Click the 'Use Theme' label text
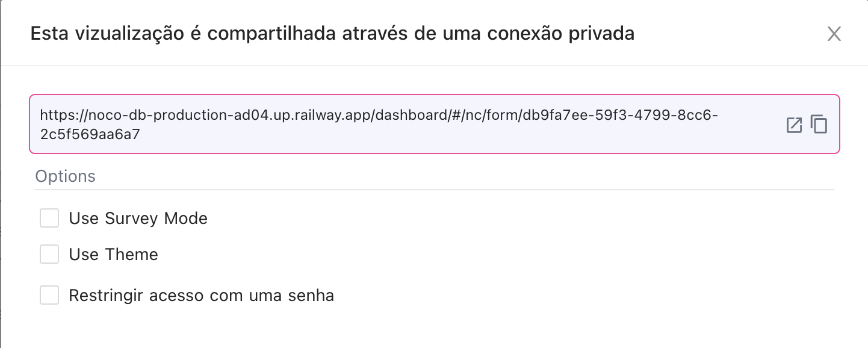This screenshot has width=868, height=348. click(113, 254)
